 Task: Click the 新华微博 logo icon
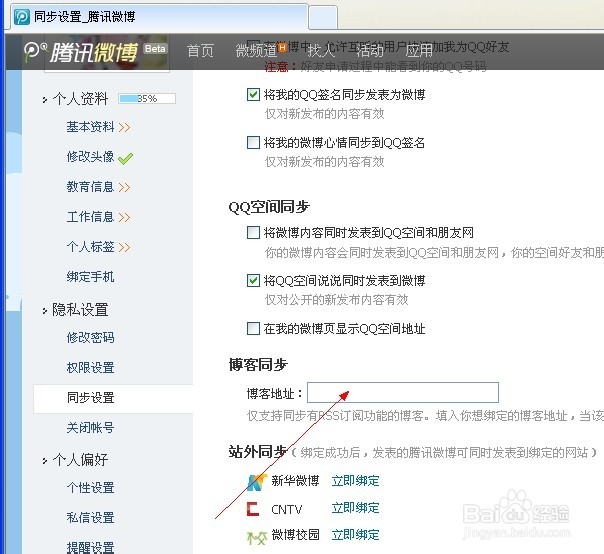tap(257, 482)
